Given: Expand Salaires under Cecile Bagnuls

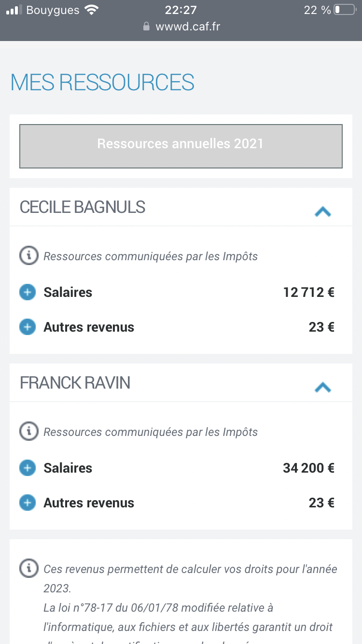Looking at the screenshot, I should 28,293.
